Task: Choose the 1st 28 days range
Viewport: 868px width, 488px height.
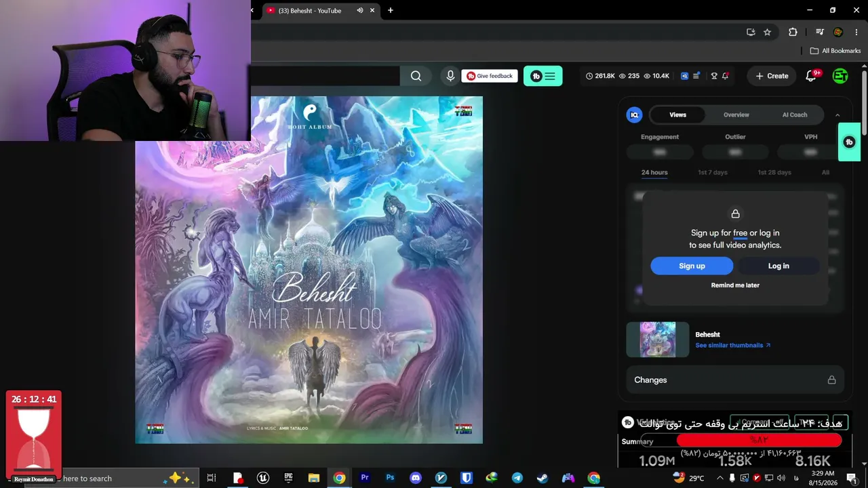Action: click(x=774, y=172)
